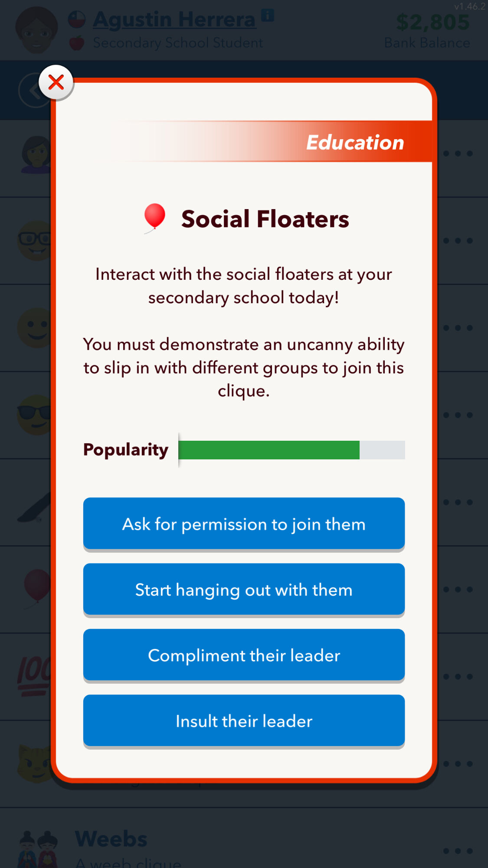Viewport: 488px width, 868px height.
Task: Ask for permission to join them
Action: (x=244, y=524)
